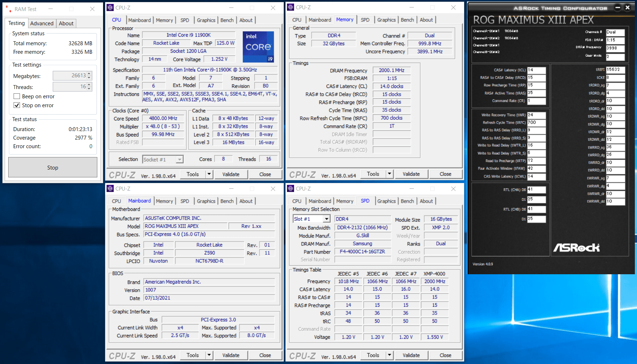Select the Testing tab in RAM Test
This screenshot has height=364, width=637.
click(16, 23)
